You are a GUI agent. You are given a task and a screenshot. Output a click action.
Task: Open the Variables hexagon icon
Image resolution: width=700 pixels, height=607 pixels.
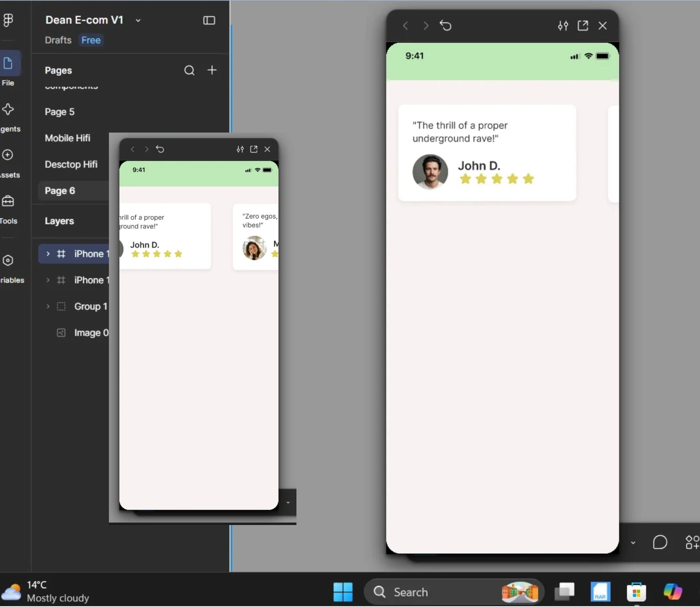[8, 261]
